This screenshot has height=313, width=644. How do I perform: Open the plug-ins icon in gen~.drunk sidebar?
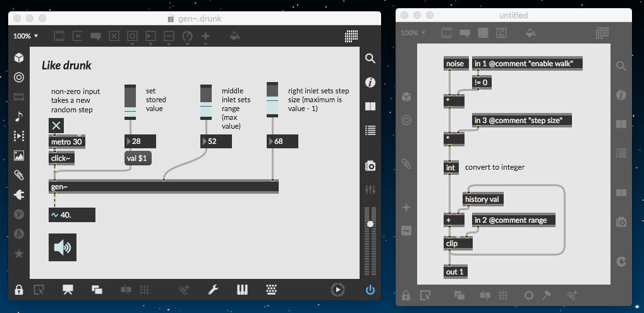tap(19, 195)
